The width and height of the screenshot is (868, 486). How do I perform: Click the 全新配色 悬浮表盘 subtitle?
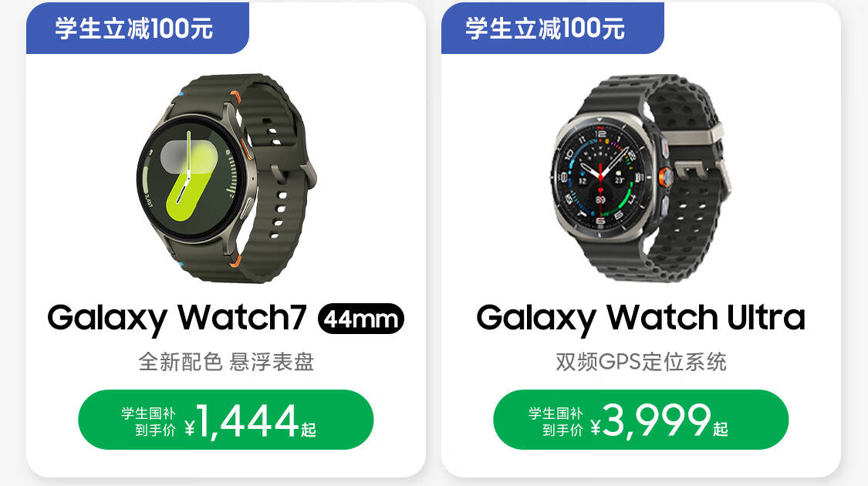coord(226,362)
